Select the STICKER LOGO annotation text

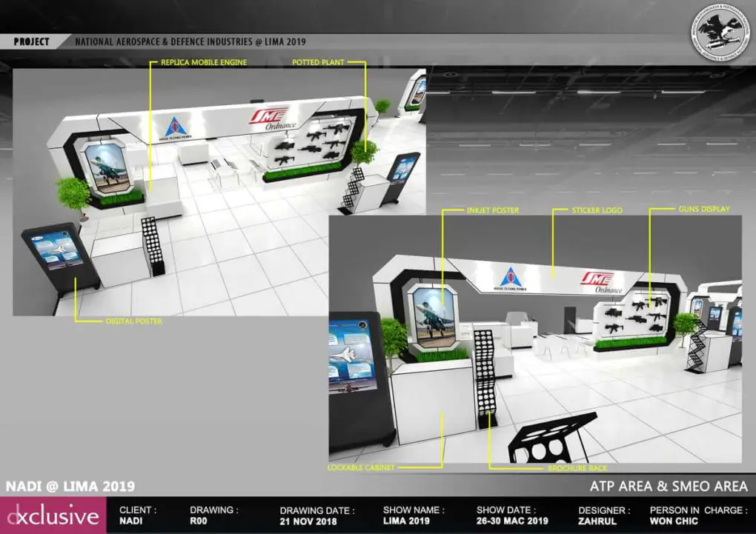coord(596,210)
